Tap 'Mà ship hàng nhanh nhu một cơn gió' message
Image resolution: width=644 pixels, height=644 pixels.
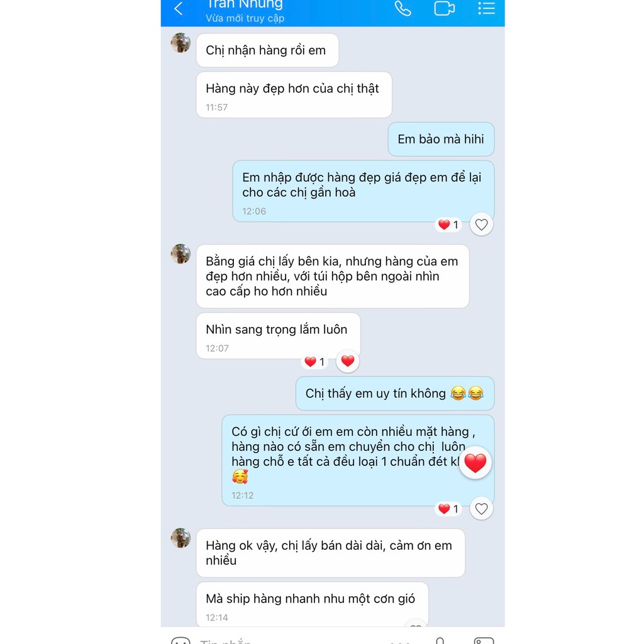pyautogui.click(x=312, y=604)
